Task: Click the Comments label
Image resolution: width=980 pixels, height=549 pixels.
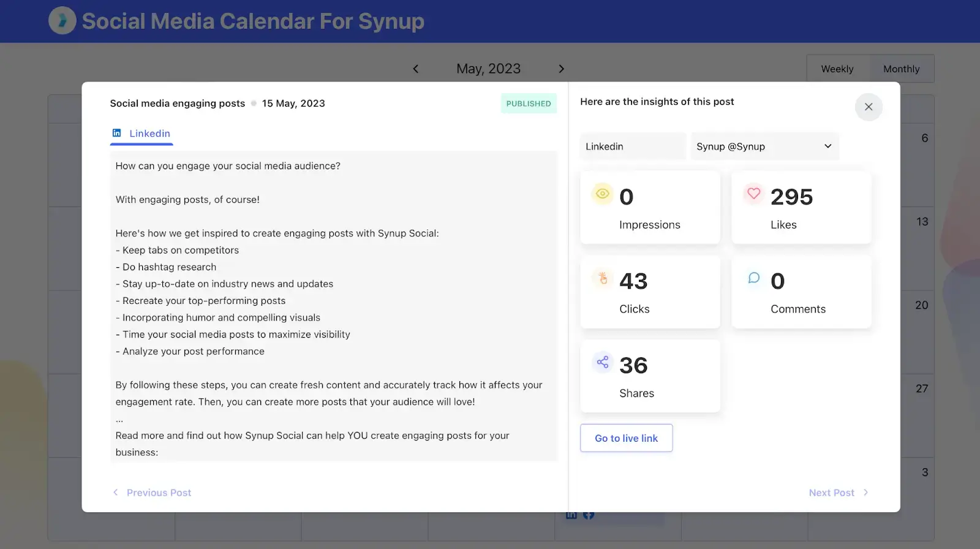Action: click(x=798, y=309)
